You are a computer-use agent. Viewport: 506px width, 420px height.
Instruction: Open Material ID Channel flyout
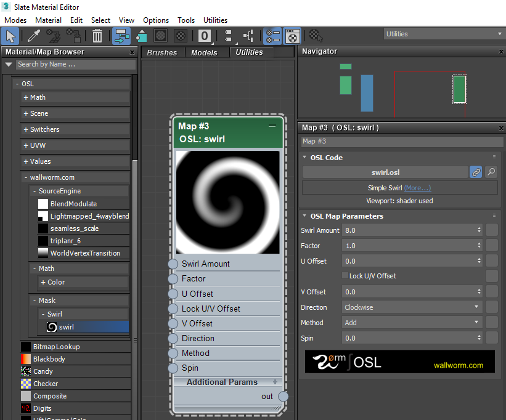tap(205, 36)
